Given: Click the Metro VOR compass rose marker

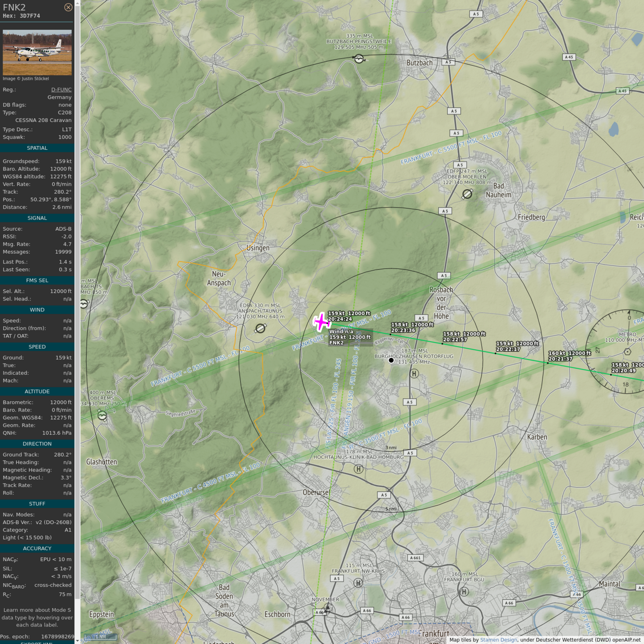Looking at the screenshot, I should coord(627,352).
